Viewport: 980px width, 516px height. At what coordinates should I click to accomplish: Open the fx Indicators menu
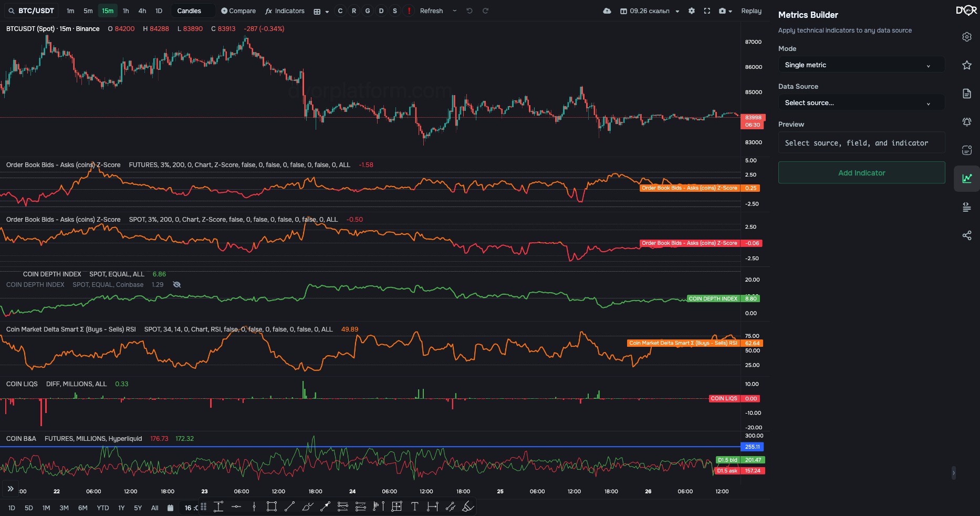click(x=285, y=11)
